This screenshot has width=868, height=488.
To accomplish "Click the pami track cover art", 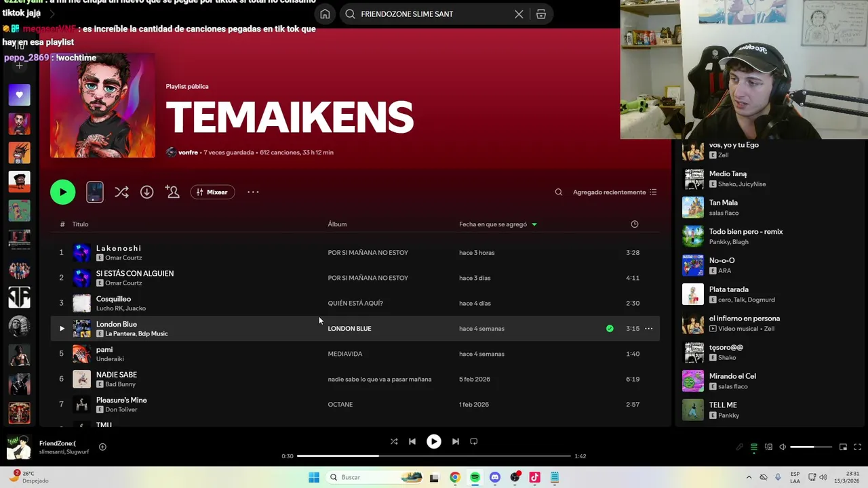I will (x=81, y=354).
